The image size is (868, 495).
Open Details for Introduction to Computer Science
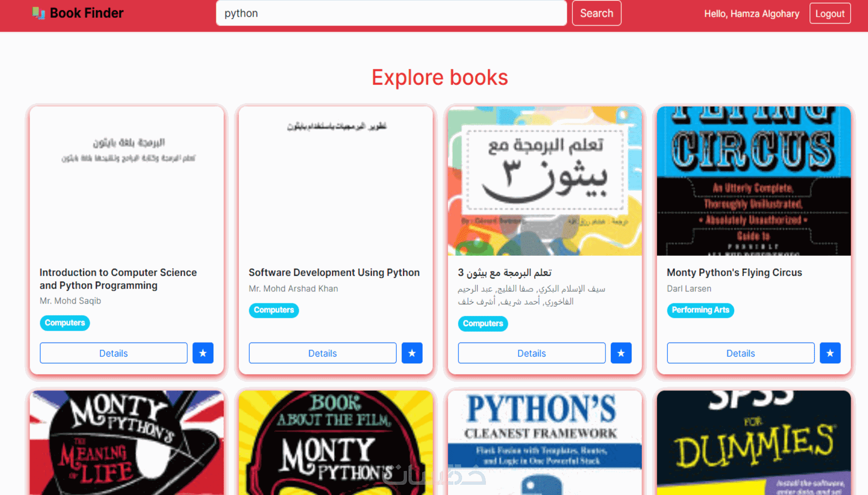(113, 353)
